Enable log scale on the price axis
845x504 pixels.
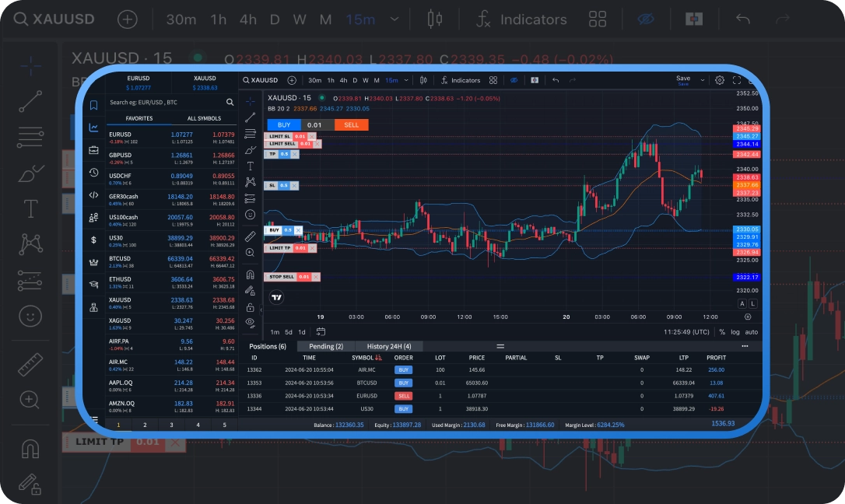click(735, 331)
